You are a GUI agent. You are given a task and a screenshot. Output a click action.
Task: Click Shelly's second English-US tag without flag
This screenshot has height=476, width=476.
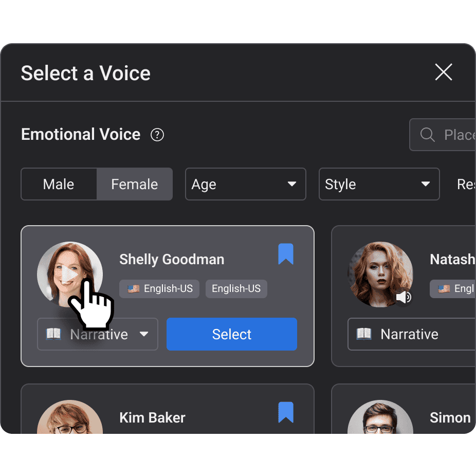pyautogui.click(x=236, y=289)
